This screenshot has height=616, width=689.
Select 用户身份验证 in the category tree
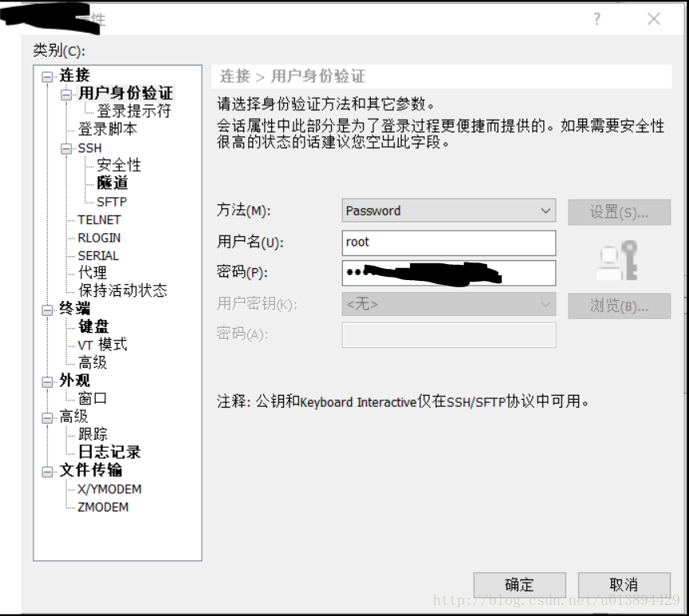126,93
